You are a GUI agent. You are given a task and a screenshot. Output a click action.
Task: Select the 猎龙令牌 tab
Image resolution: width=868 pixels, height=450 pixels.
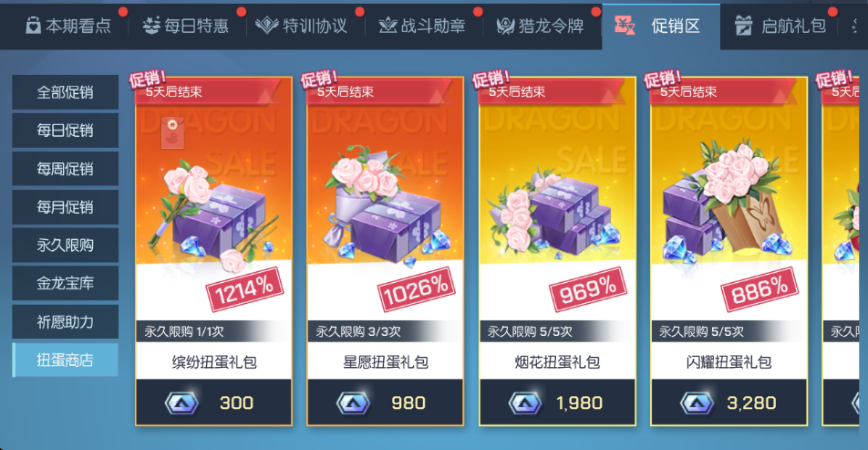pos(542,26)
